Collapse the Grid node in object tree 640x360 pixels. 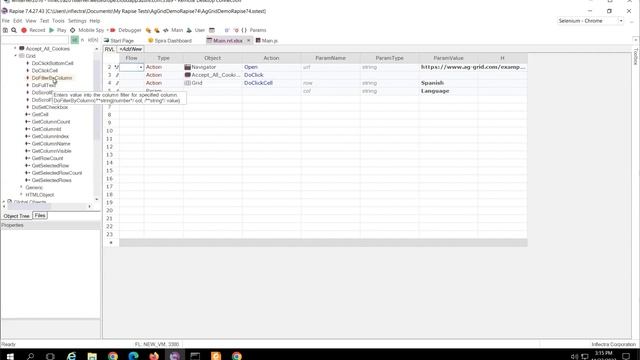(16, 56)
